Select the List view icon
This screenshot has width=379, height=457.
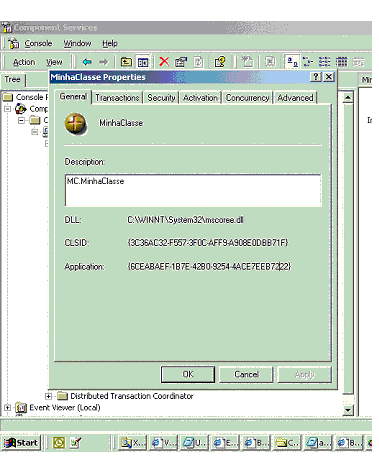click(324, 62)
